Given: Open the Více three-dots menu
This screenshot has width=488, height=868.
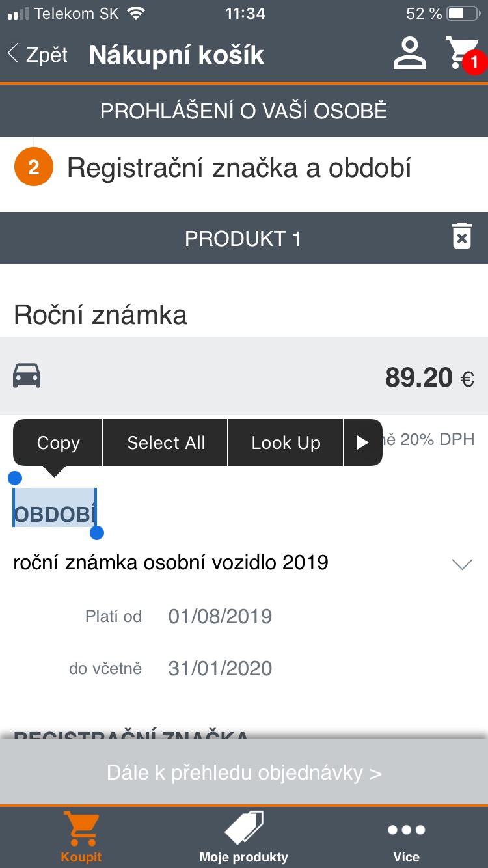Looking at the screenshot, I should coord(406,830).
